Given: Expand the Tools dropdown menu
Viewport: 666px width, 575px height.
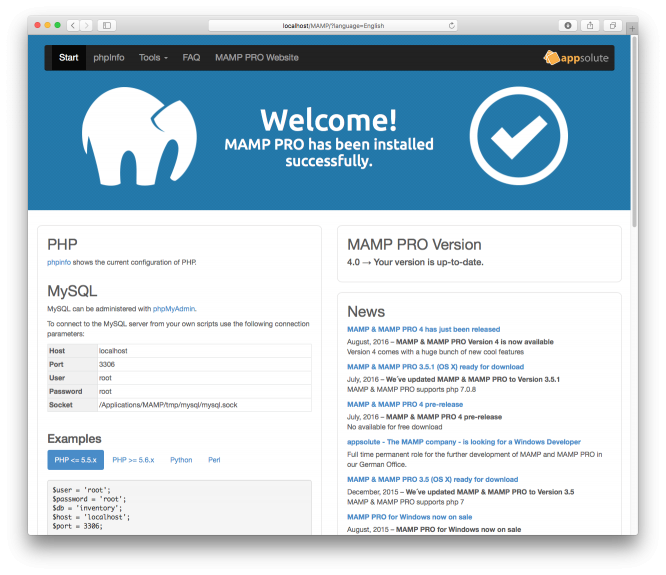Looking at the screenshot, I should coord(153,58).
